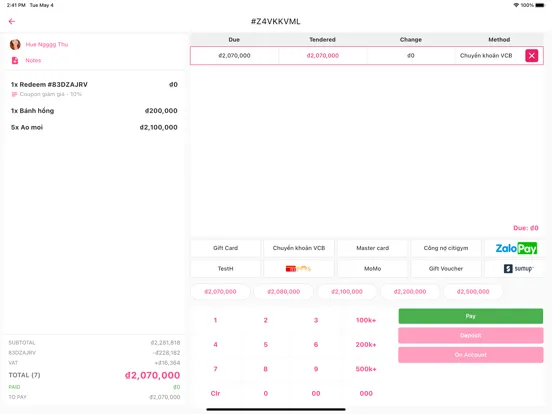Screen dimensions: 552x414
Task: Select Gift Card payment method
Action: [225, 248]
